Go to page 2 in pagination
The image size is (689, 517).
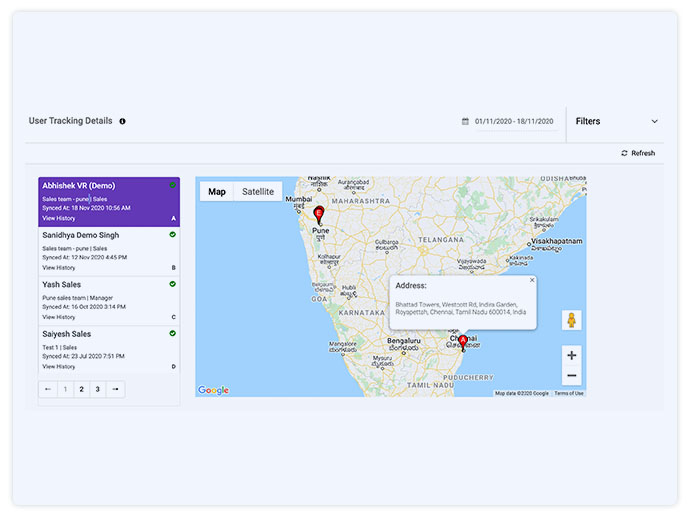(81, 389)
